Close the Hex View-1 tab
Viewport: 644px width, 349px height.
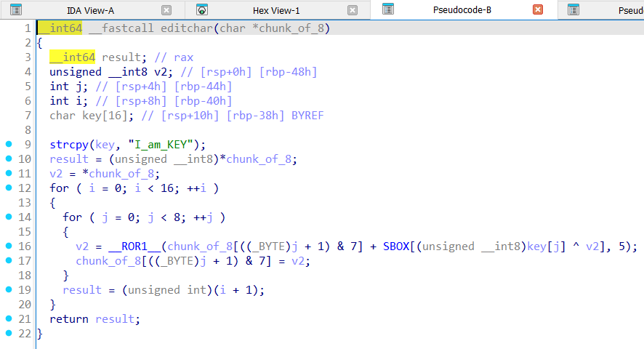click(x=353, y=10)
